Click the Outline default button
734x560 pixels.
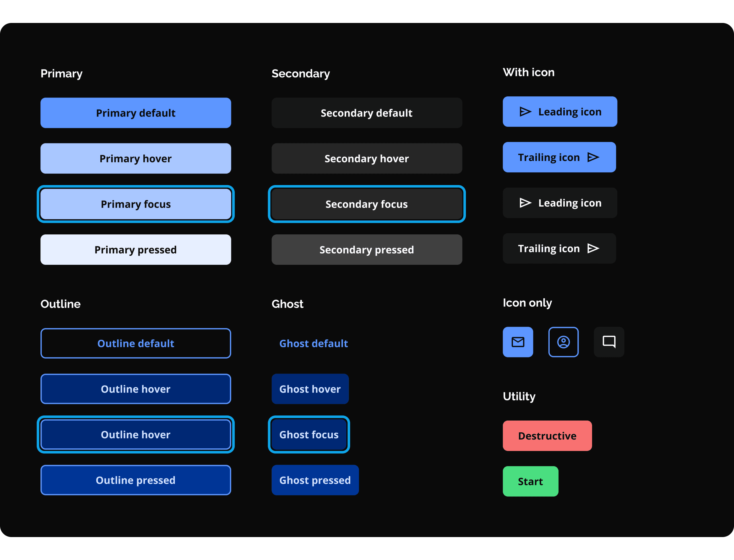pyautogui.click(x=136, y=343)
